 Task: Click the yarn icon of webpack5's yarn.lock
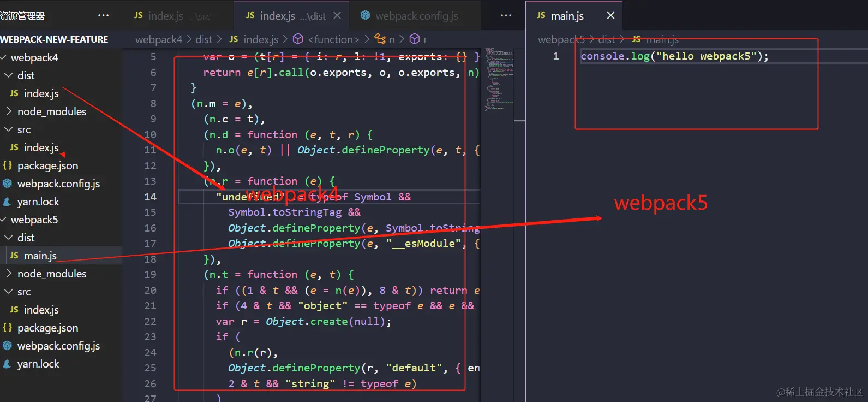pos(7,364)
